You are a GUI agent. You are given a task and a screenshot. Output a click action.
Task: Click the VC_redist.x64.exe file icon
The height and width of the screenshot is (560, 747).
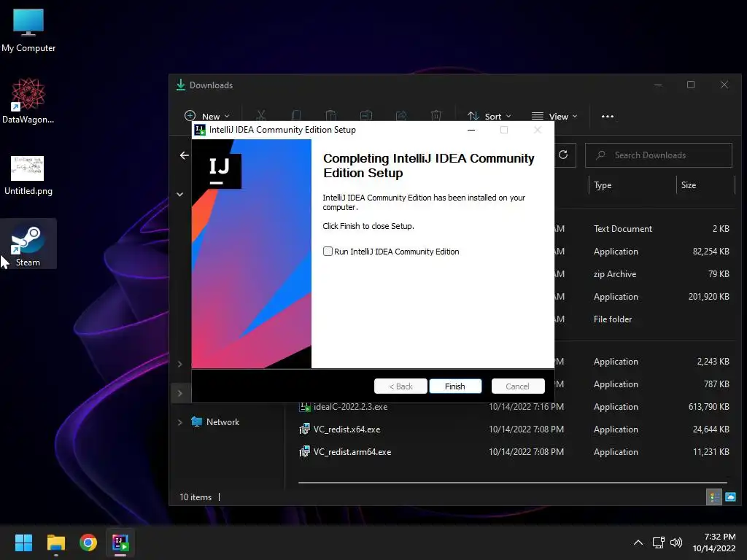tap(304, 429)
